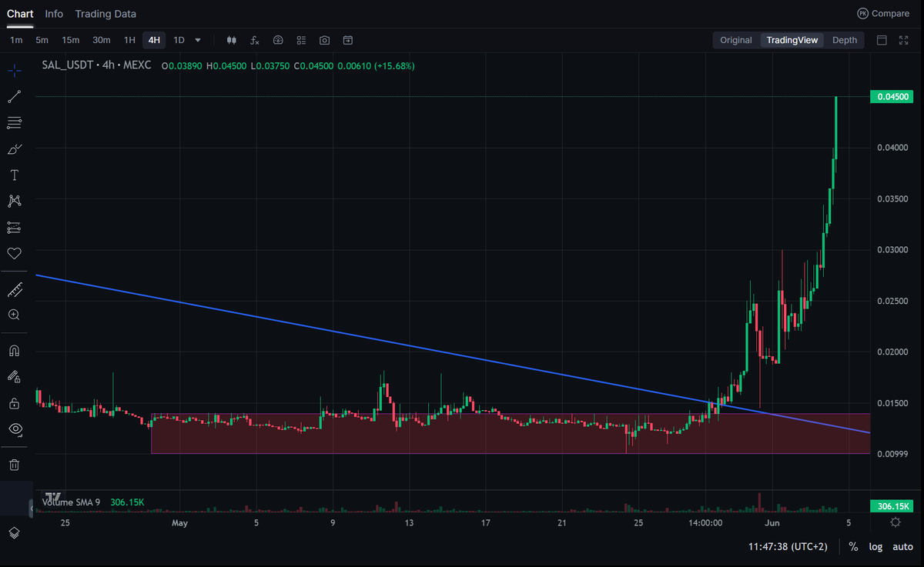Click the 306.15K volume axis label
Image resolution: width=924 pixels, height=567 pixels.
(892, 506)
